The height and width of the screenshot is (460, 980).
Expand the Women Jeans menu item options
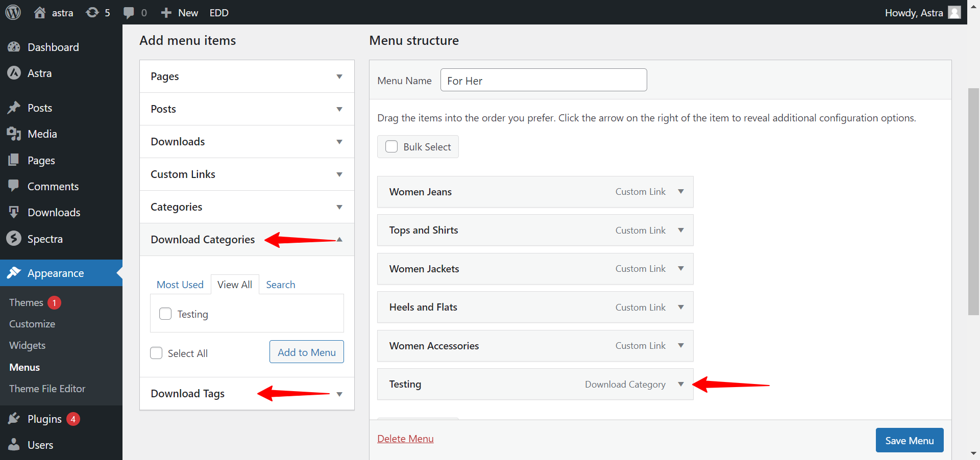pyautogui.click(x=681, y=192)
